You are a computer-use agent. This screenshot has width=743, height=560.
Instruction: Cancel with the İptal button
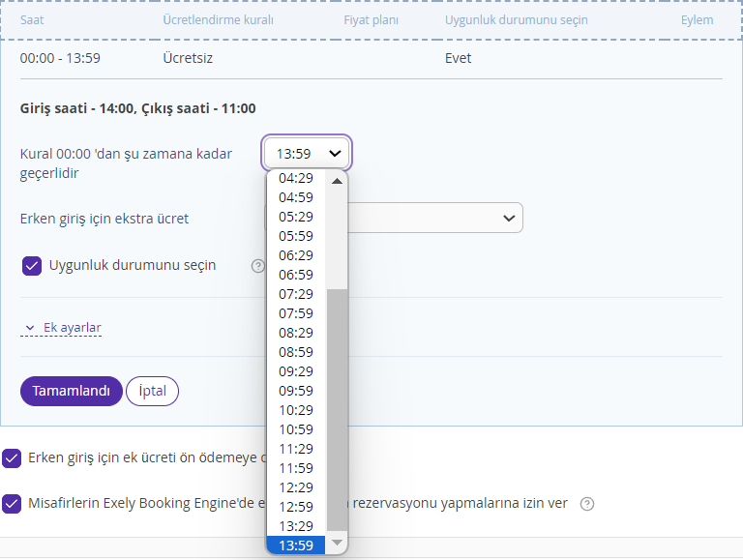[153, 392]
